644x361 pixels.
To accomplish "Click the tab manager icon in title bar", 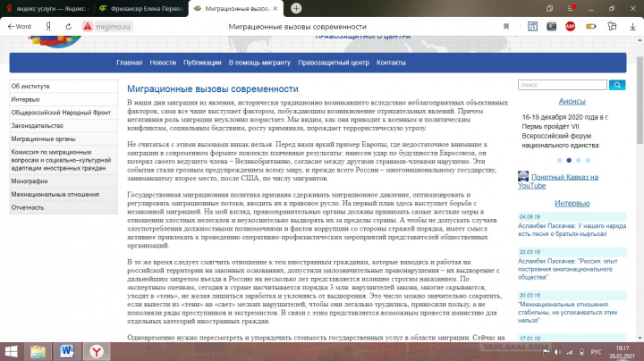I will pos(549,8).
